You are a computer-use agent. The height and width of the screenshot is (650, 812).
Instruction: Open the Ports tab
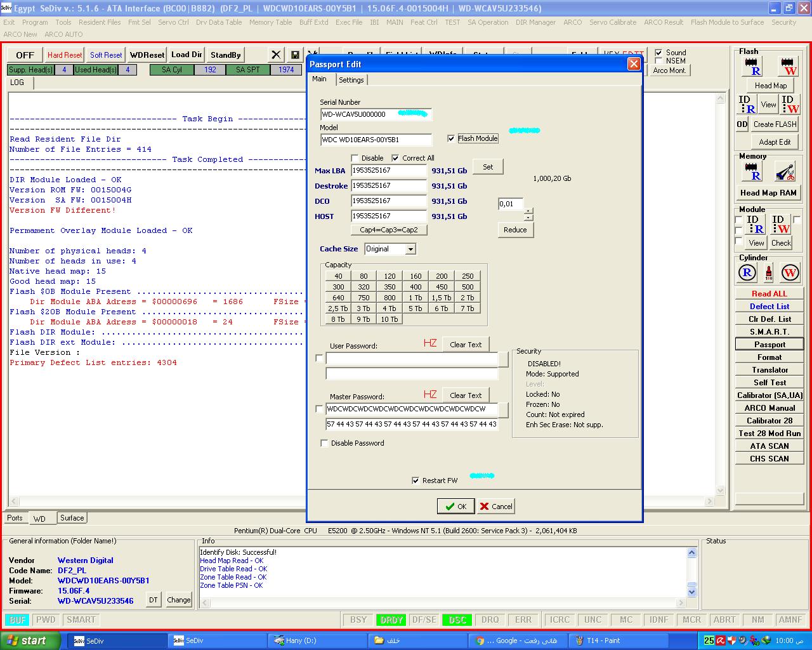(x=15, y=518)
